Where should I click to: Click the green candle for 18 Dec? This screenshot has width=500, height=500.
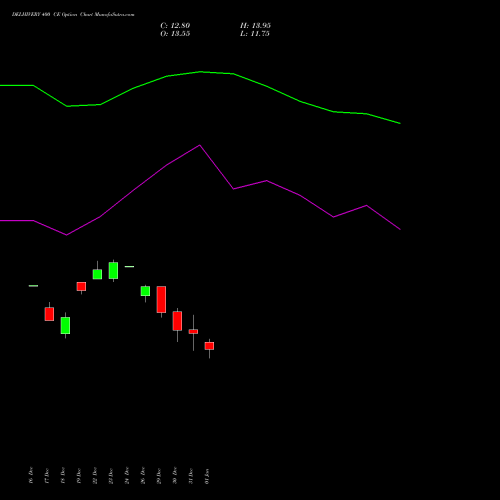(65, 325)
